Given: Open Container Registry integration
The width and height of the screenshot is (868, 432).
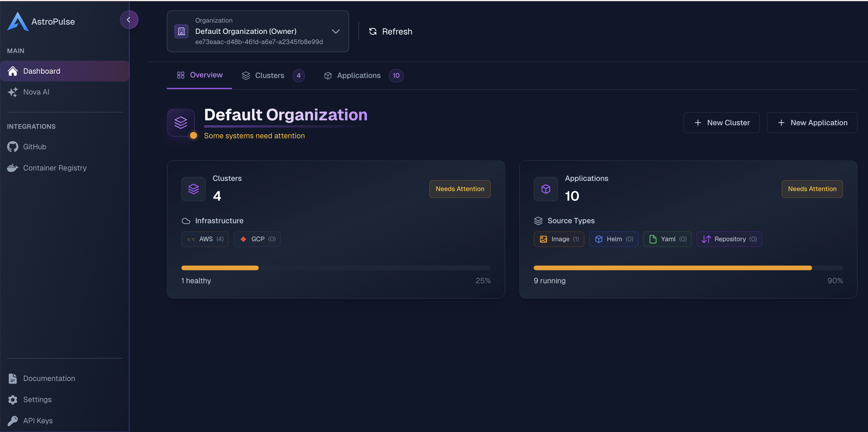Looking at the screenshot, I should [x=54, y=168].
